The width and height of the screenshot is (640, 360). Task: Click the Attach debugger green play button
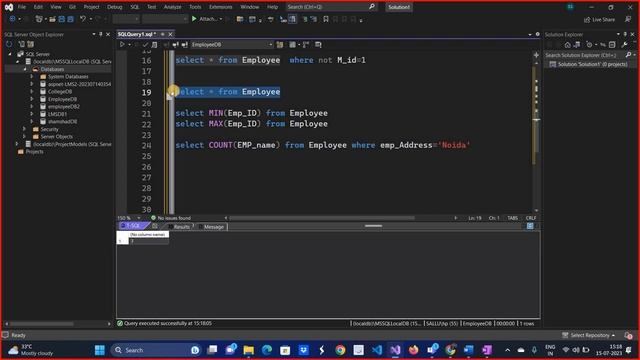coord(194,19)
